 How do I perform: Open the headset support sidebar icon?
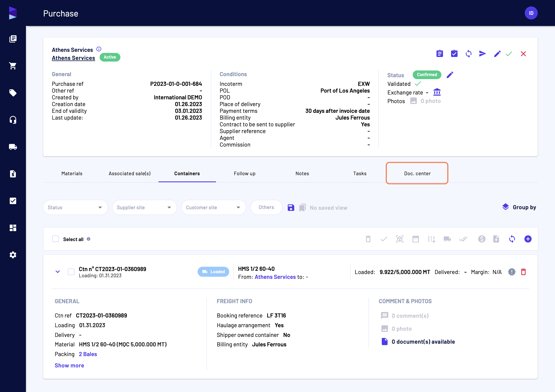tap(13, 120)
